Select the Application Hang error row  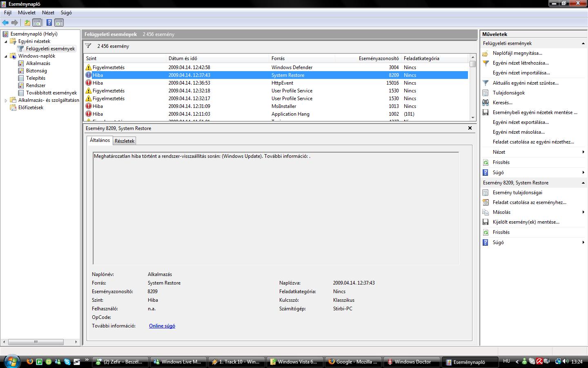click(x=276, y=114)
